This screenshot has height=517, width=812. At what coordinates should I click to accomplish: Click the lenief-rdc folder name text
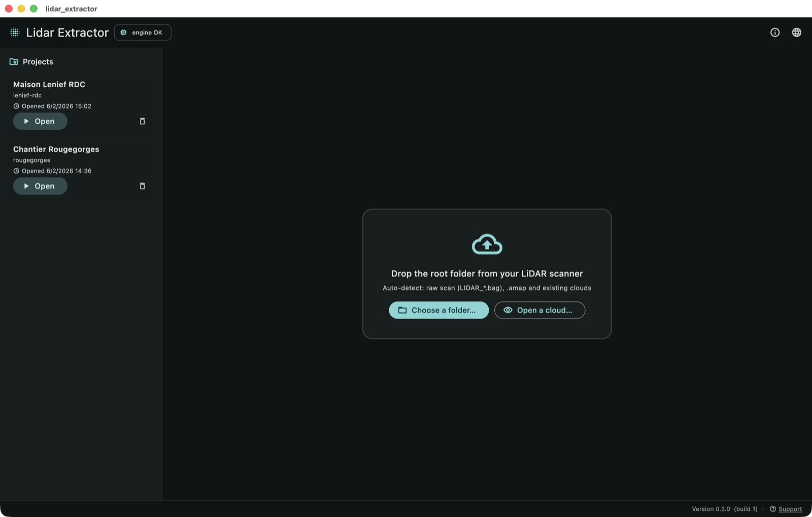click(x=27, y=95)
